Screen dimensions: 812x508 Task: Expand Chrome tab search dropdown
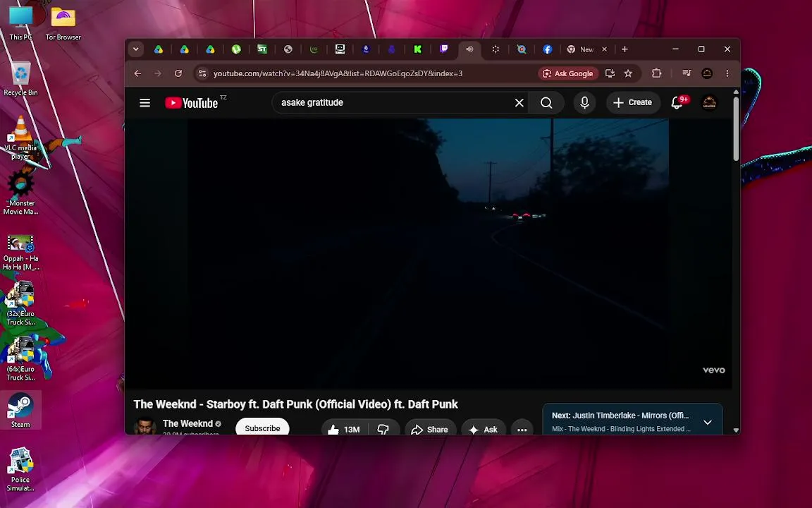(135, 49)
